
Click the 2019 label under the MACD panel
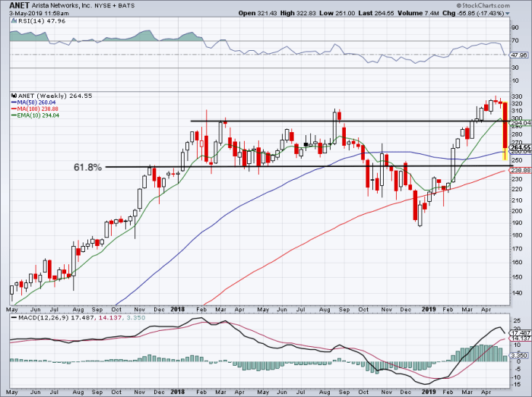point(429,392)
